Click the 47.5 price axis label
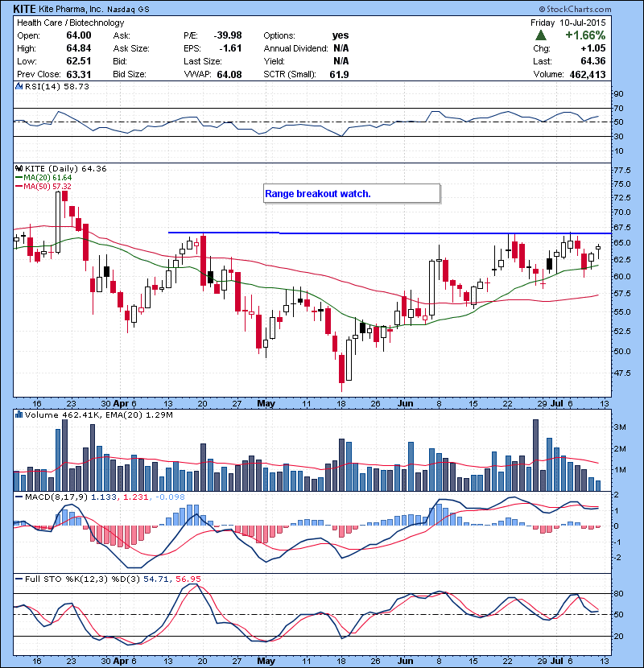The height and width of the screenshot is (668, 644). pos(622,373)
